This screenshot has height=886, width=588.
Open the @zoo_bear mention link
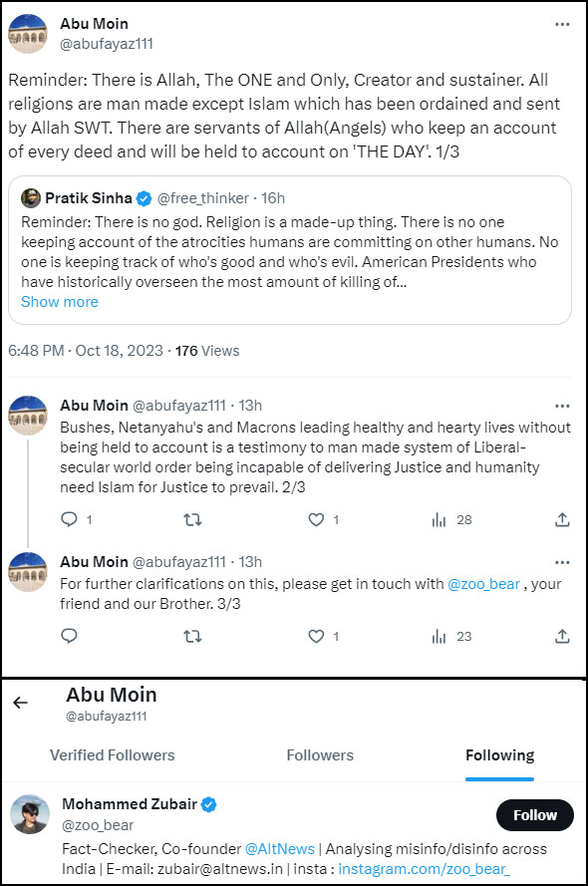[483, 584]
